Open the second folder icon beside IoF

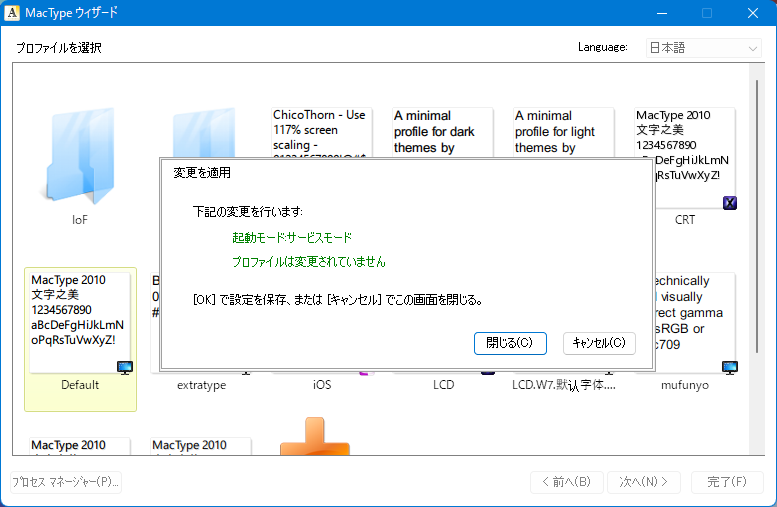pyautogui.click(x=204, y=133)
